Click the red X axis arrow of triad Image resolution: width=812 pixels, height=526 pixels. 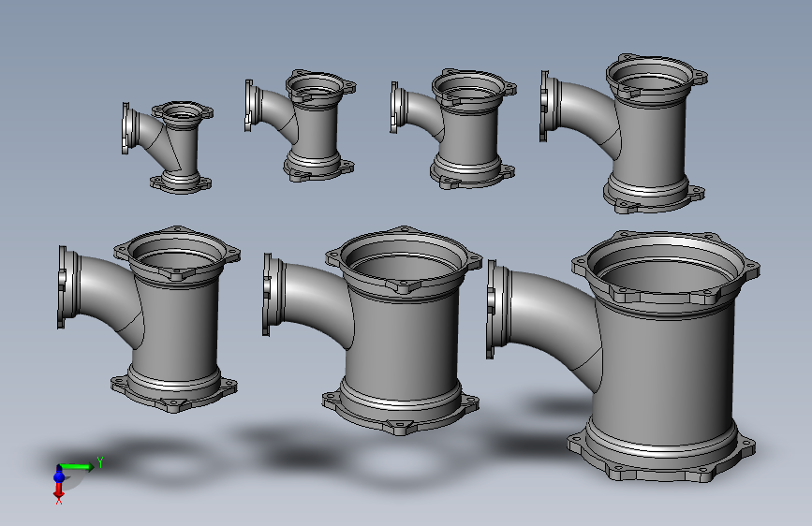(x=58, y=489)
